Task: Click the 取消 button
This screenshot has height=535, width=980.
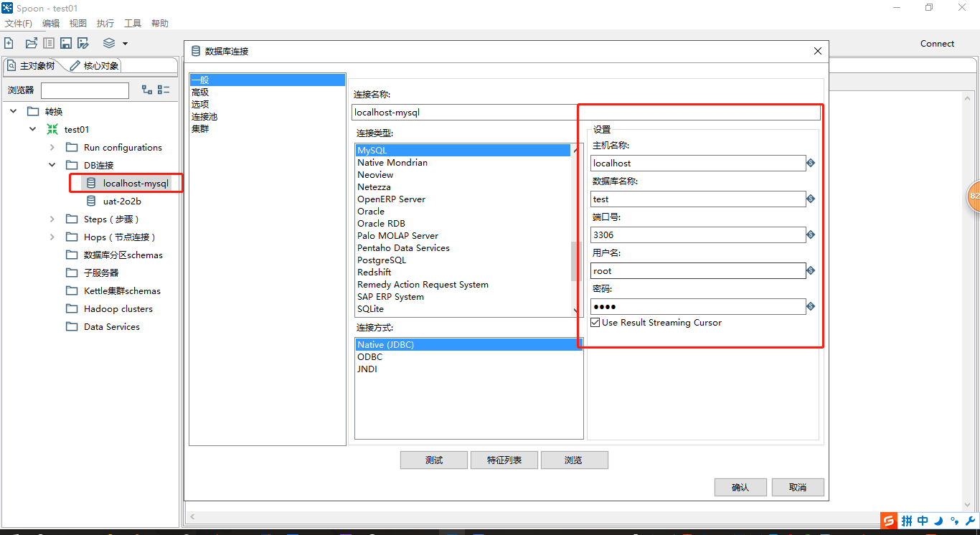Action: click(x=798, y=487)
